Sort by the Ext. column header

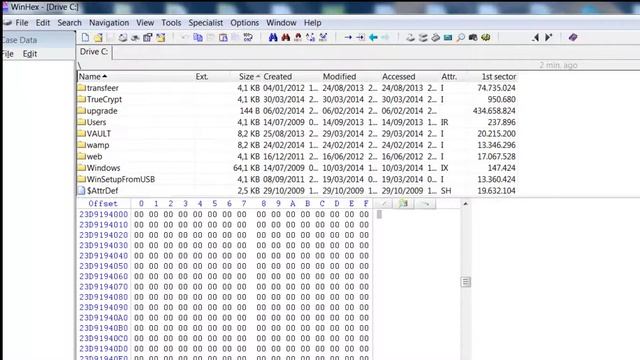click(x=202, y=76)
